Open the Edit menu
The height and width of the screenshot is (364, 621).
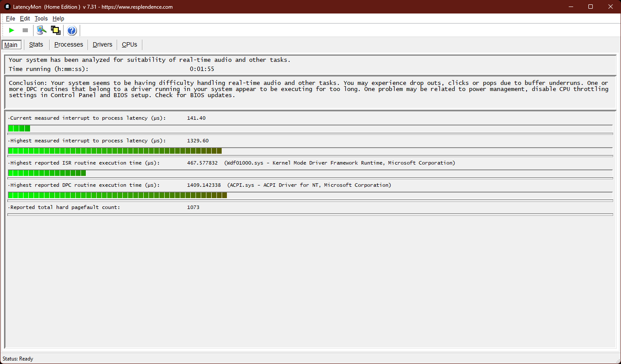coord(25,19)
